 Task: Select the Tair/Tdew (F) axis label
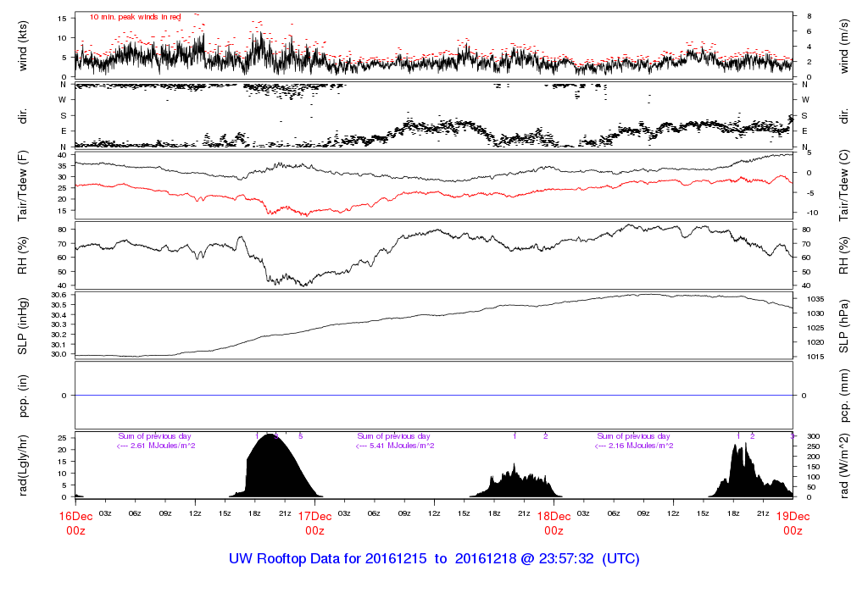(x=23, y=186)
